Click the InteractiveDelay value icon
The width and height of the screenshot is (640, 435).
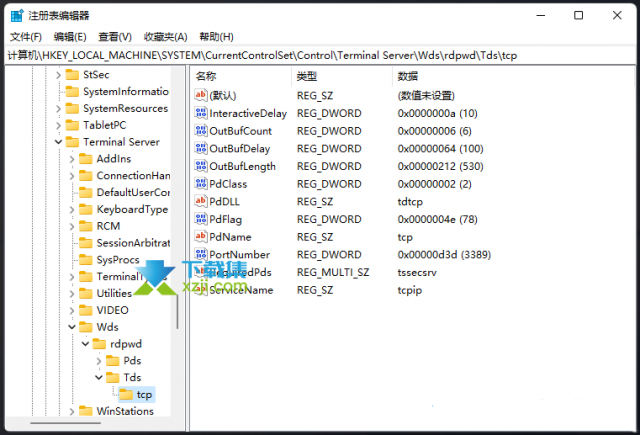[201, 113]
